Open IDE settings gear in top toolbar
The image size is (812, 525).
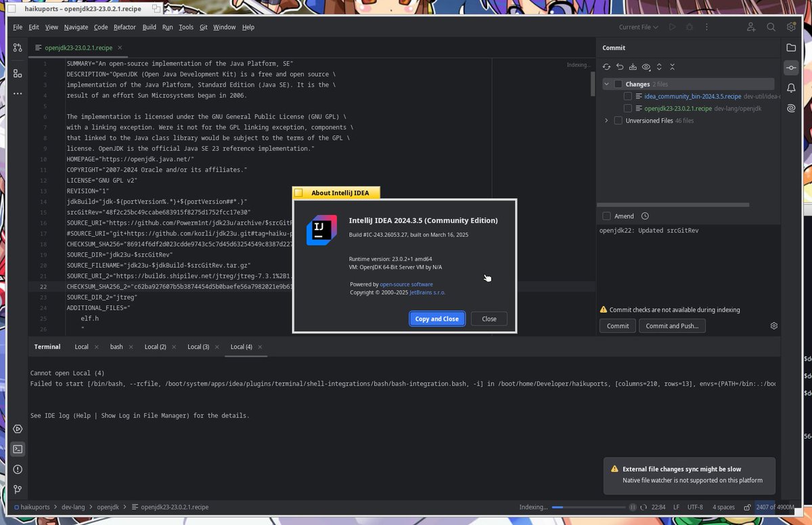click(x=790, y=27)
